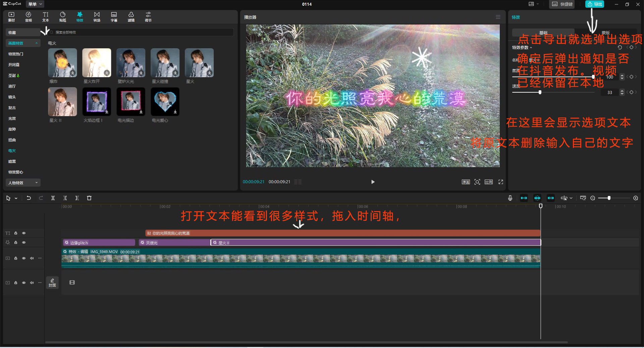Switch to the 基础 basic tab
644x348 pixels.
point(543,33)
